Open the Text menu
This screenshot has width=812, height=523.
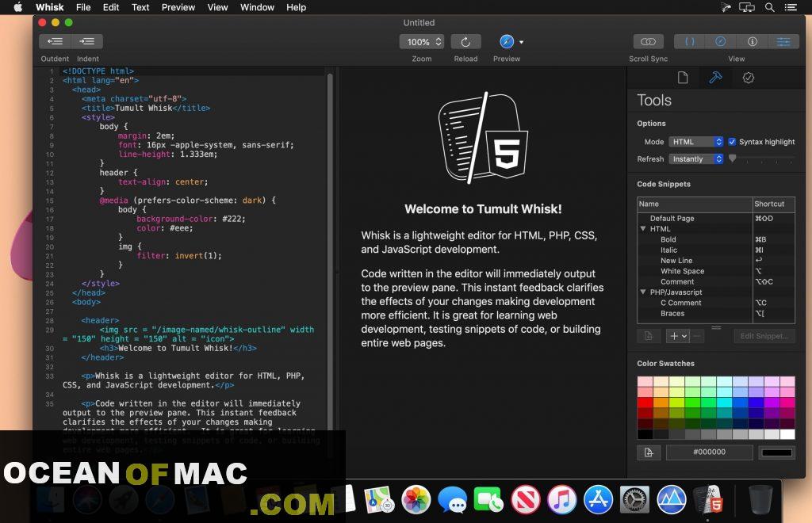coord(140,7)
